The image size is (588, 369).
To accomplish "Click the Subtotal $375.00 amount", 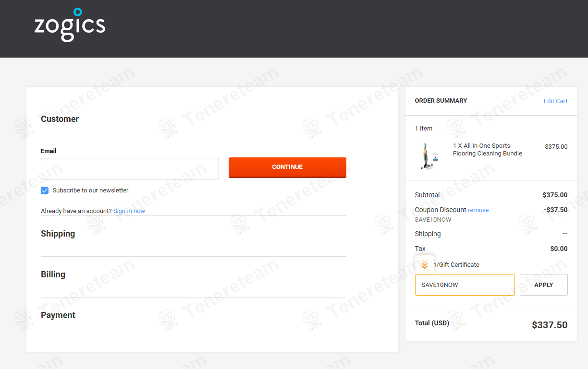I will pyautogui.click(x=555, y=195).
